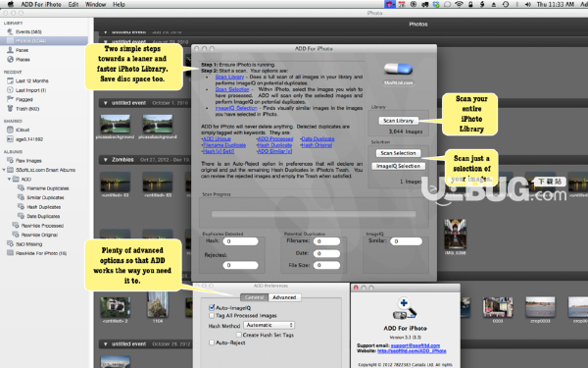Click the ADD For iPhoto magnifier logo
The height and width of the screenshot is (368, 588).
tap(405, 309)
